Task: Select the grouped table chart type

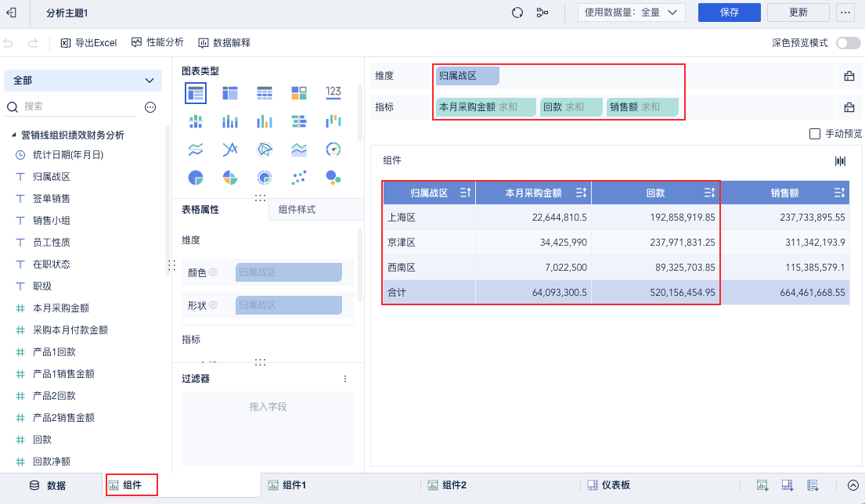Action: pyautogui.click(x=196, y=93)
